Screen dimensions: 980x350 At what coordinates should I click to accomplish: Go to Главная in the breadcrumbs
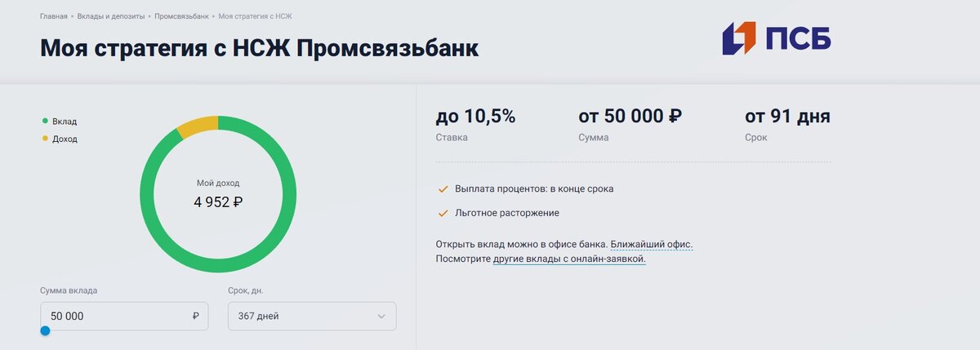pos(53,16)
